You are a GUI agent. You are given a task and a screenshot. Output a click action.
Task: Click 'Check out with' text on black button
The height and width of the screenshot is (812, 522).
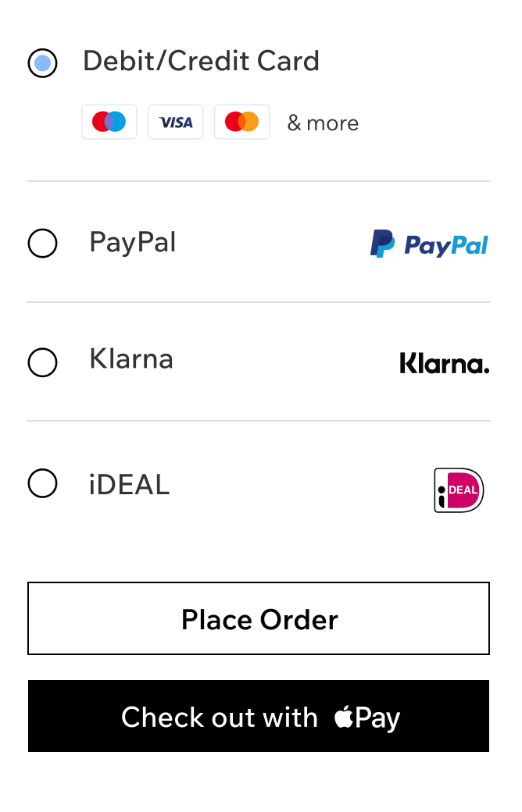tap(220, 718)
